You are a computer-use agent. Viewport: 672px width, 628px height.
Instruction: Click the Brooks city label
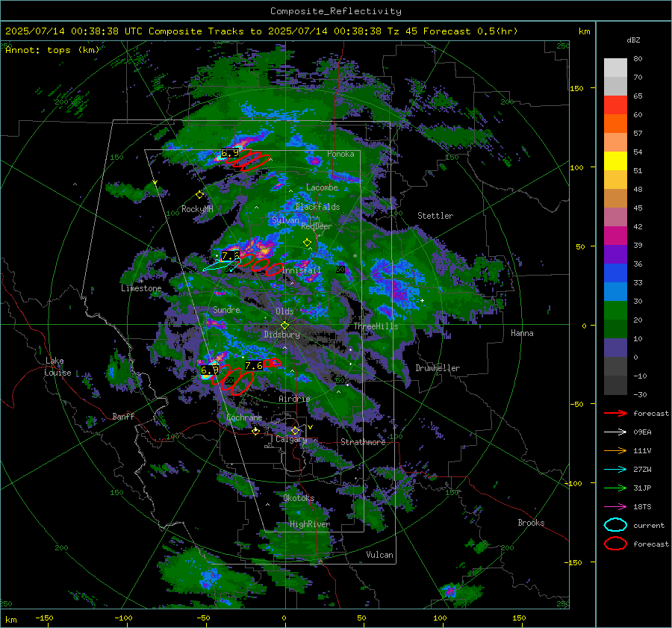click(x=531, y=523)
